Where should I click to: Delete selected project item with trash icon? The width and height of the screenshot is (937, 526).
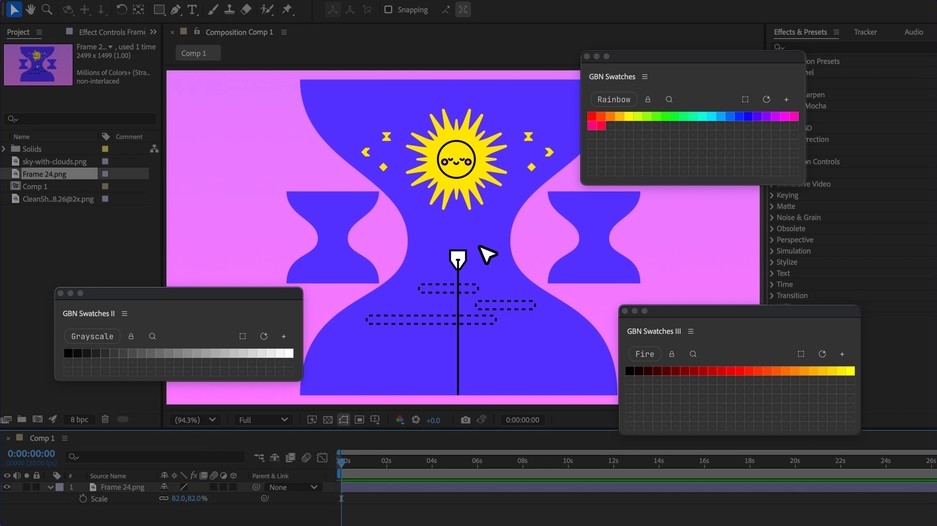tap(105, 419)
